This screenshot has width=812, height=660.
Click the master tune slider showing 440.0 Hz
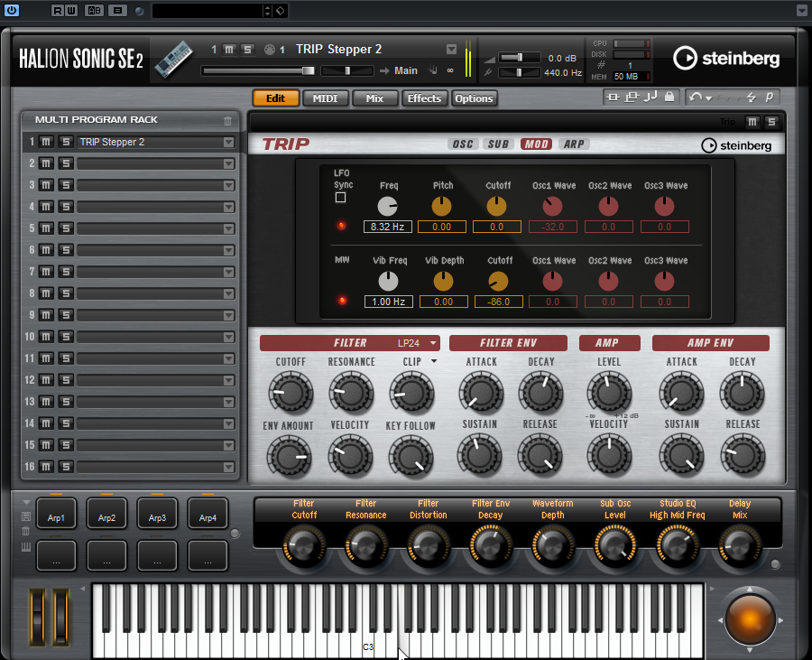pos(520,72)
